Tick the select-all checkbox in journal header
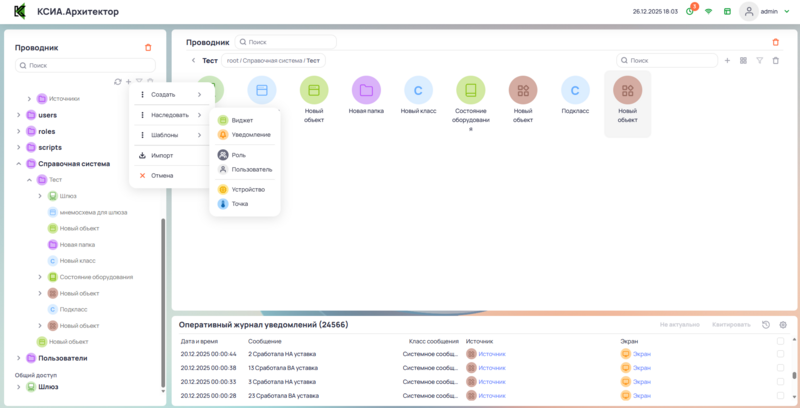800x408 pixels. (780, 341)
